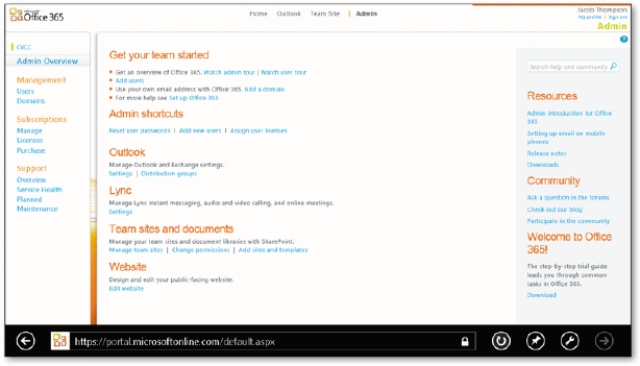Open help with blue question mark icon
Image resolution: width=640 pixels, height=366 pixels.
(x=624, y=39)
